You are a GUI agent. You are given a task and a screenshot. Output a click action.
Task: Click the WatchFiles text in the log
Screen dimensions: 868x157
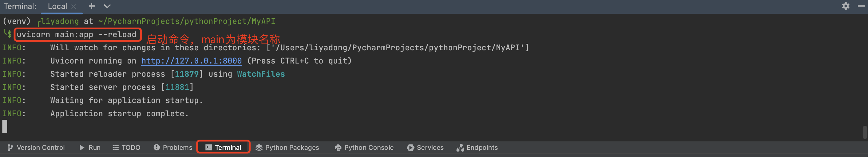(261, 74)
